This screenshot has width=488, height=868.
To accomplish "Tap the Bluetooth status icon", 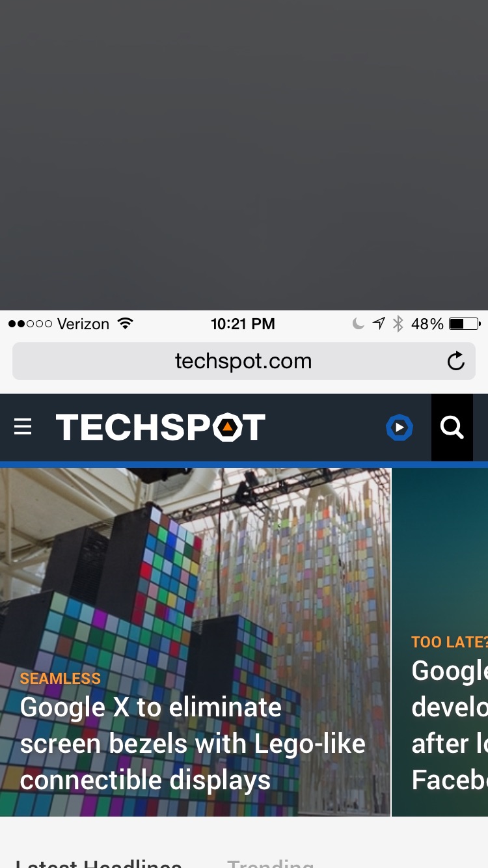I will [398, 323].
